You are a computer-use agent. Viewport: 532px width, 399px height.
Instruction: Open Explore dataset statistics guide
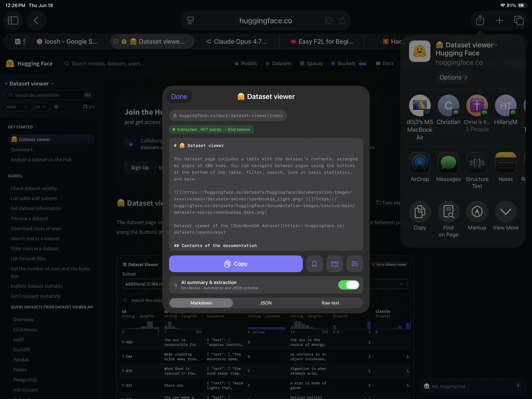click(x=37, y=286)
